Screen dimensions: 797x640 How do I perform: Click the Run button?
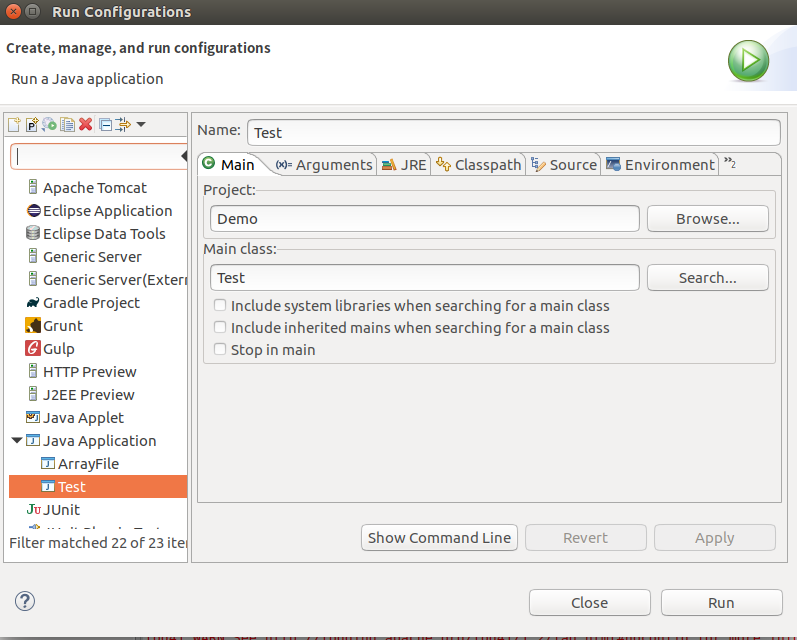(721, 602)
